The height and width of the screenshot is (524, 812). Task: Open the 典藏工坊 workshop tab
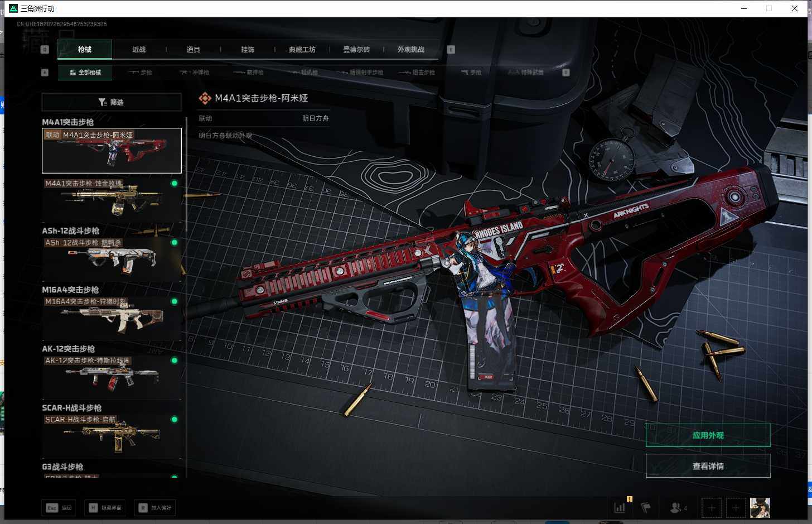[302, 50]
